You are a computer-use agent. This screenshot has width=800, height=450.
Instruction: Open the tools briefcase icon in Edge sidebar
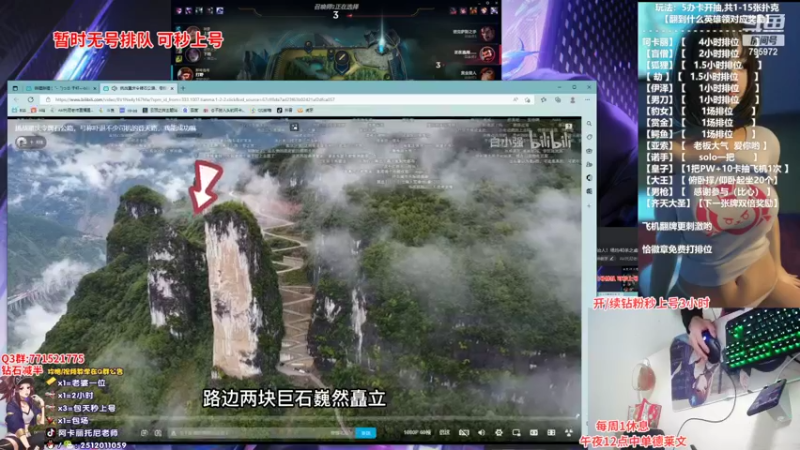[x=589, y=151]
